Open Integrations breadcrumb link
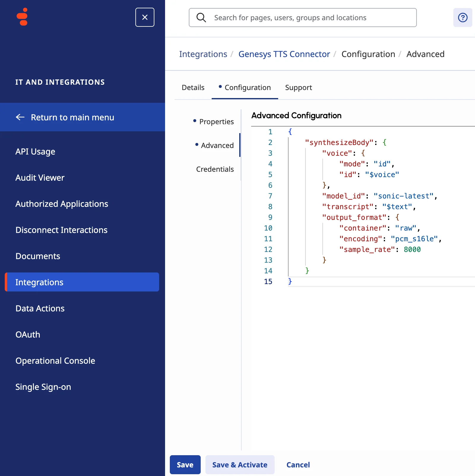The height and width of the screenshot is (476, 475). tap(203, 54)
